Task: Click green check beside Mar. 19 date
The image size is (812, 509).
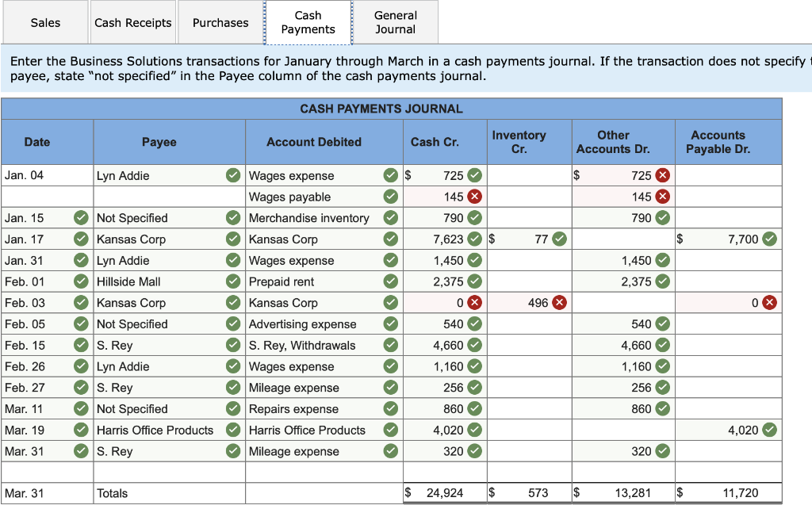Action: [81, 431]
